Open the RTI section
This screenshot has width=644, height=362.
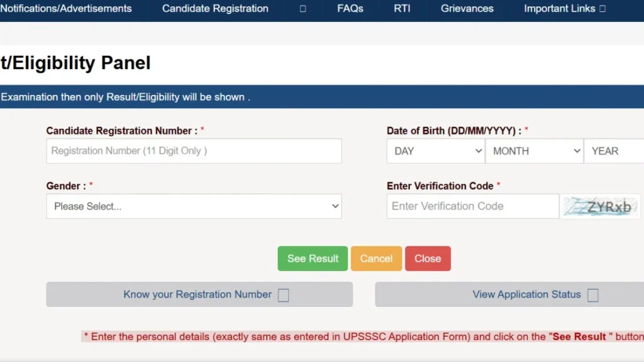tap(401, 9)
